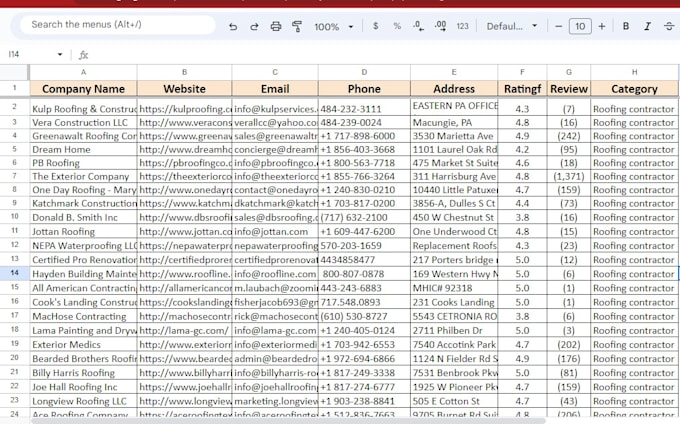Click the info@jottan.com email cell
The image size is (680, 424).
pos(275,232)
